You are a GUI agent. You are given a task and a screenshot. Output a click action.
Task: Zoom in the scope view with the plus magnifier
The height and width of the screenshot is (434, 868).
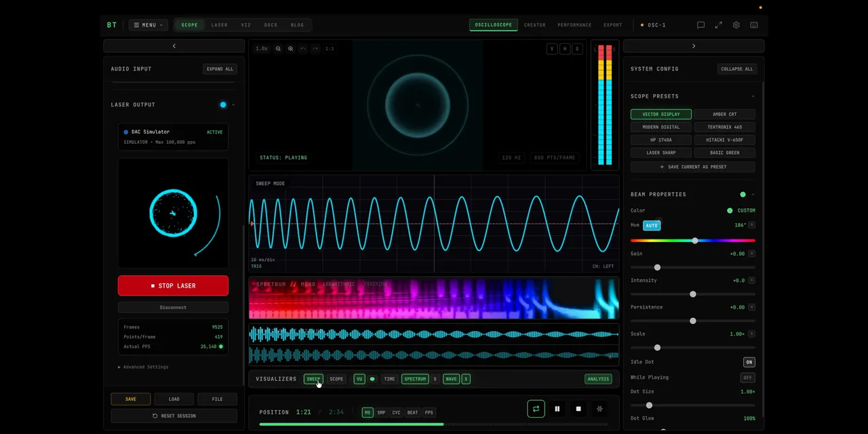tap(290, 49)
